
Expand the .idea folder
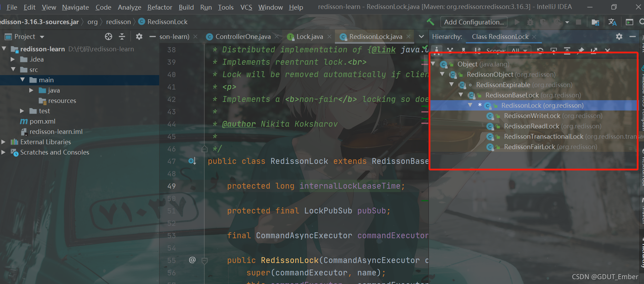[x=13, y=59]
